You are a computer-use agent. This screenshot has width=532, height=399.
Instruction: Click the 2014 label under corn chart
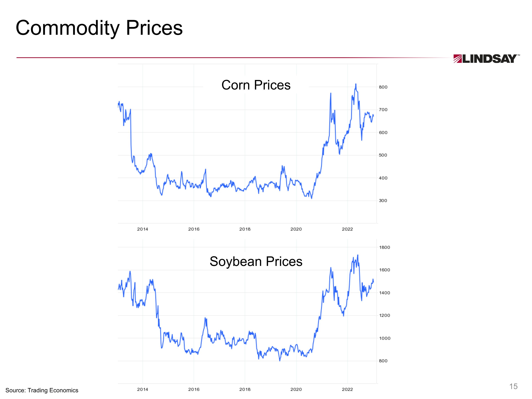point(143,229)
